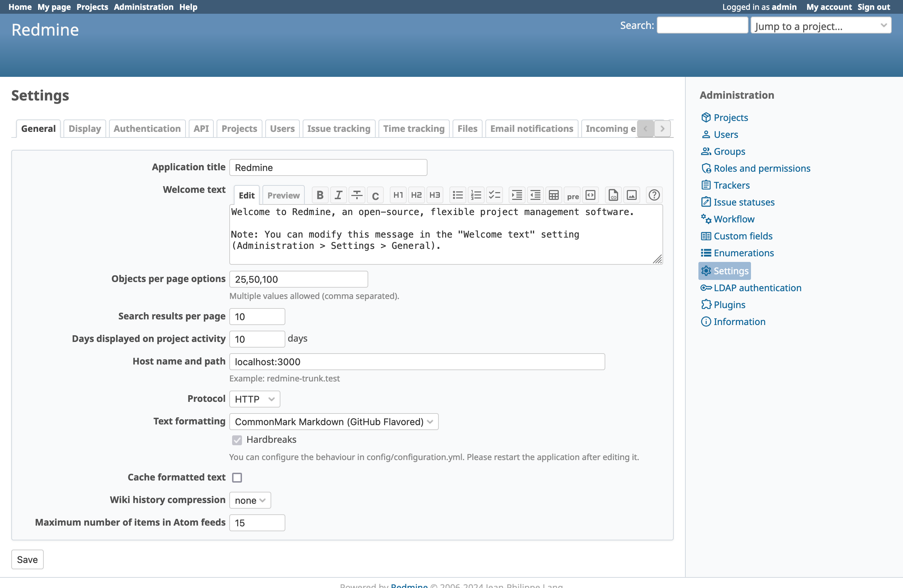Enable the Cache formatted text checkbox
The height and width of the screenshot is (588, 903).
tap(237, 477)
